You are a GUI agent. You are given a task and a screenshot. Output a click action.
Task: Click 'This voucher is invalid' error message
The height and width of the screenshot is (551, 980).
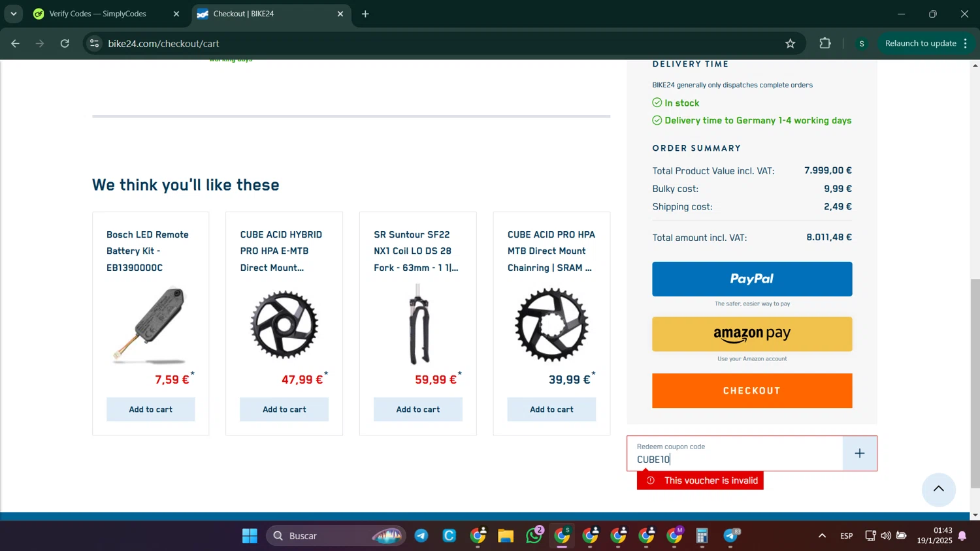pos(700,480)
